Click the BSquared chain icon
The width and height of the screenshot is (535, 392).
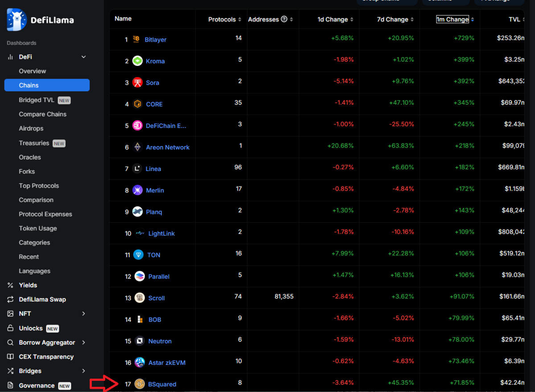[x=140, y=384]
